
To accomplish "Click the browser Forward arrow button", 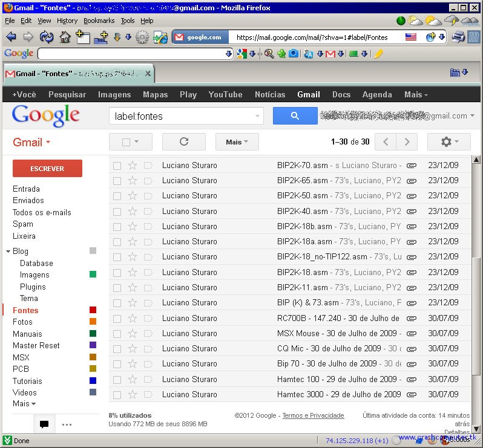I will point(28,37).
